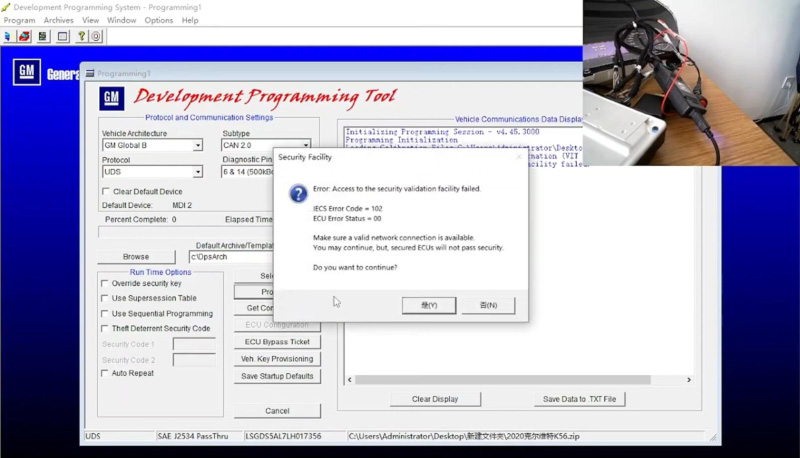
Task: Click the disabled ECU Configuration button
Action: pyautogui.click(x=277, y=325)
